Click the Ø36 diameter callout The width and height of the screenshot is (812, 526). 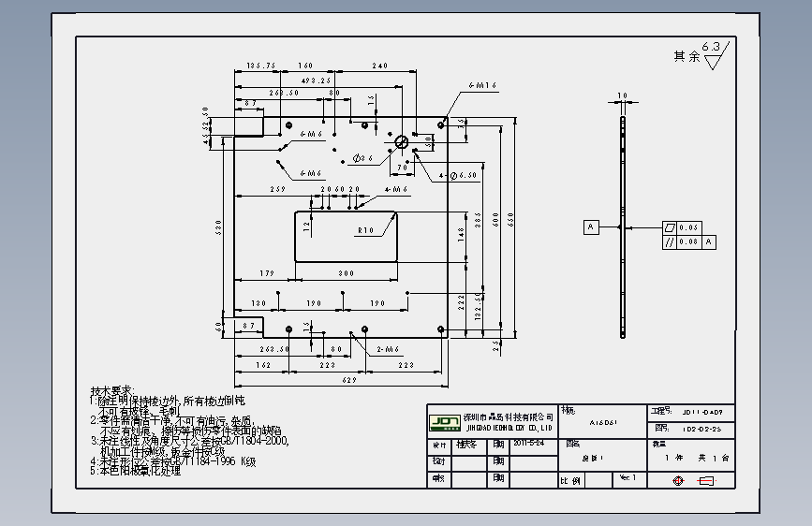362,158
